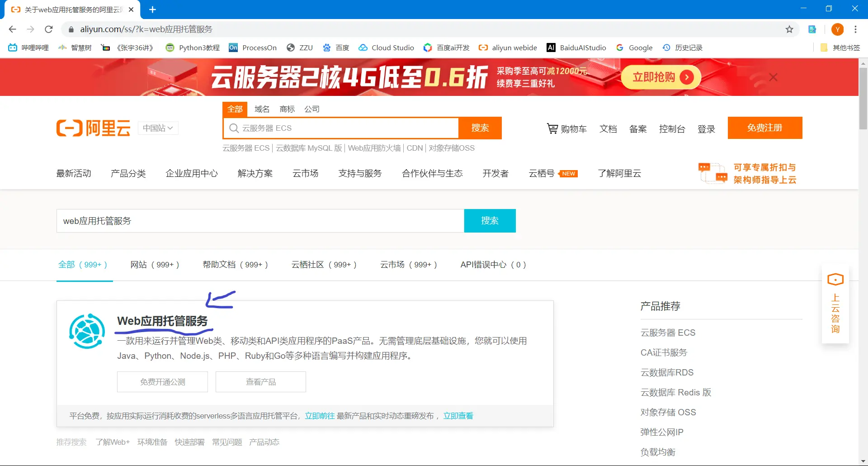Focus the 云服务器 ECS header search box
The height and width of the screenshot is (466, 868).
click(341, 128)
